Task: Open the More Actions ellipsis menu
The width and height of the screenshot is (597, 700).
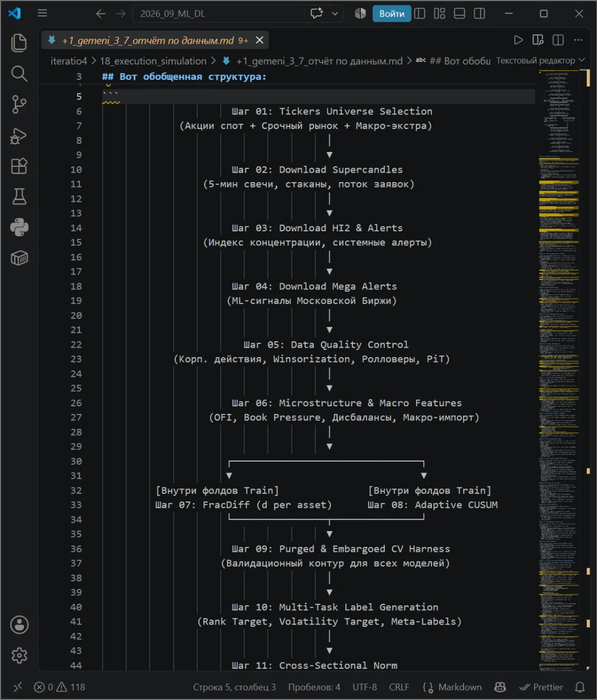Action: (578, 40)
